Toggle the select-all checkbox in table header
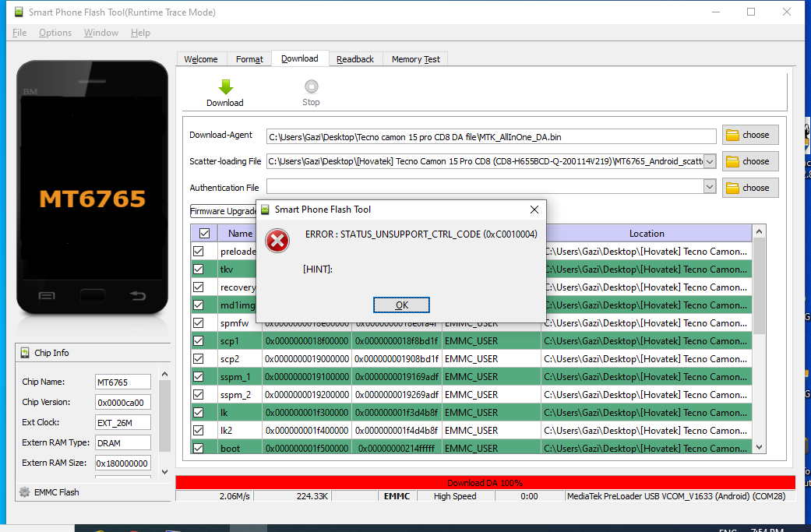811x532 pixels. [204, 233]
